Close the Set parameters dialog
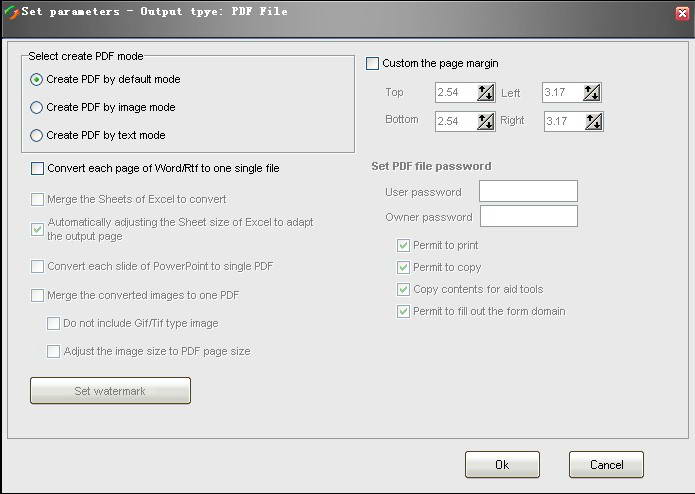This screenshot has width=695, height=494. tap(682, 13)
